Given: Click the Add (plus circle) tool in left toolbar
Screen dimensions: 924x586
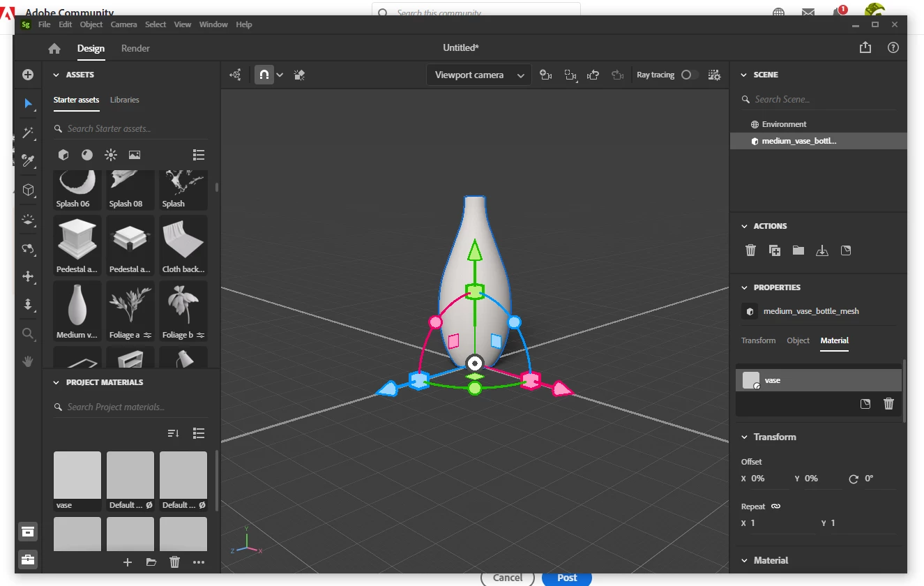Looking at the screenshot, I should pyautogui.click(x=28, y=75).
